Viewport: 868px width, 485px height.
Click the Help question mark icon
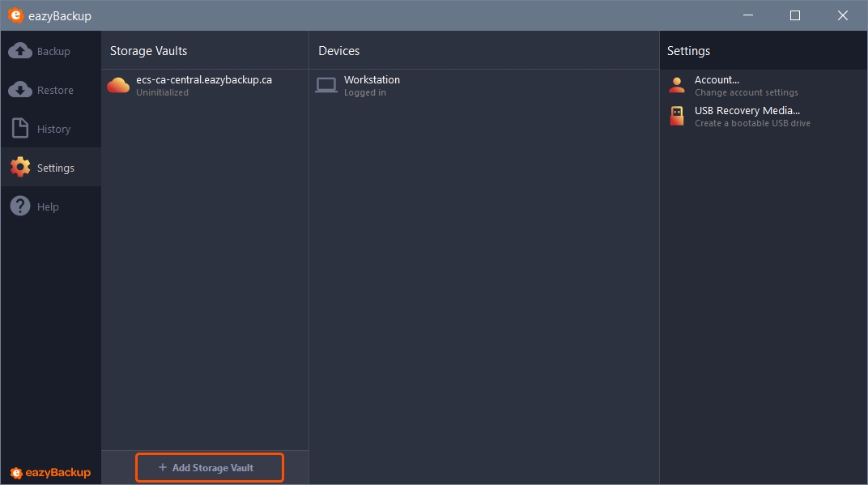20,206
